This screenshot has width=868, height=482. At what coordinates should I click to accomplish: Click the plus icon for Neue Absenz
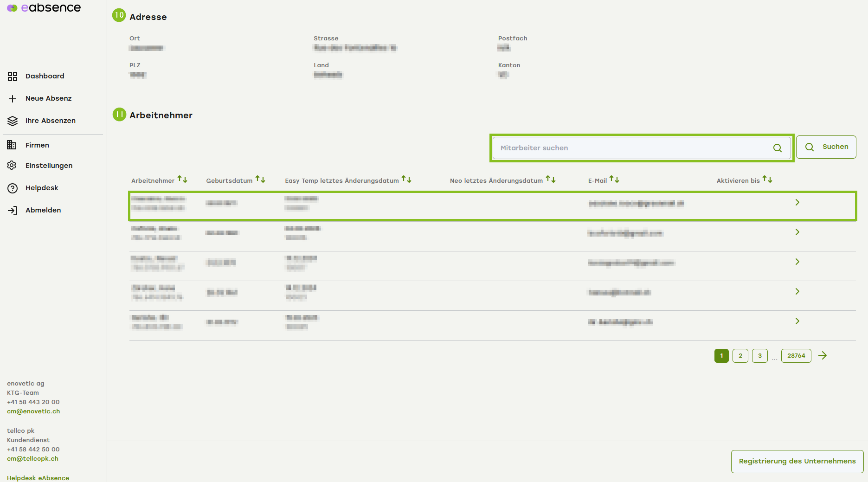pyautogui.click(x=13, y=99)
